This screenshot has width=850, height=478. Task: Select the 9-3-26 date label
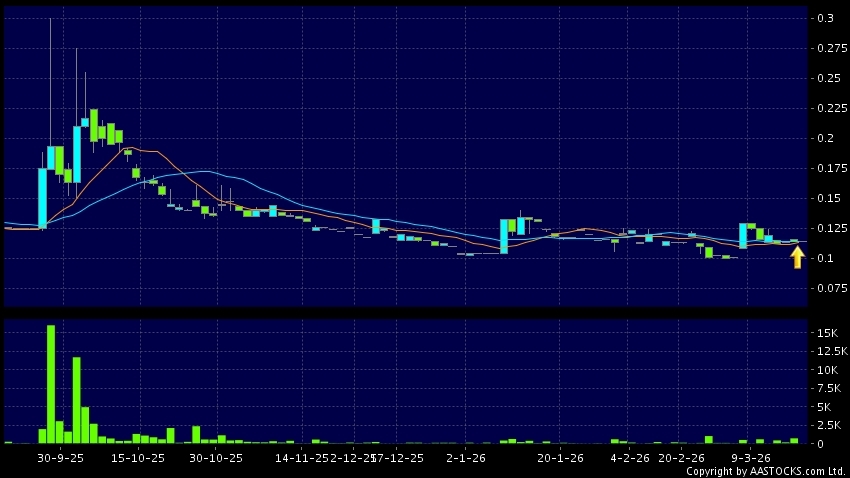click(x=749, y=457)
